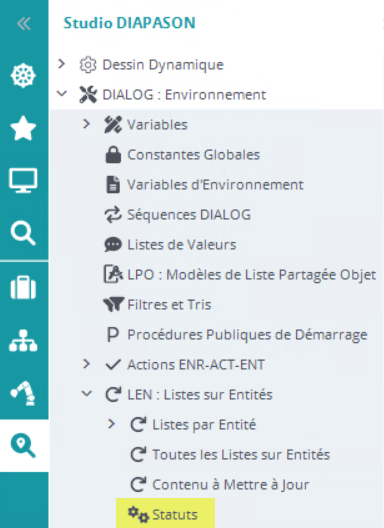The width and height of the screenshot is (384, 528).
Task: Collapse LEN : Listes sur Entités
Action: click(x=87, y=394)
